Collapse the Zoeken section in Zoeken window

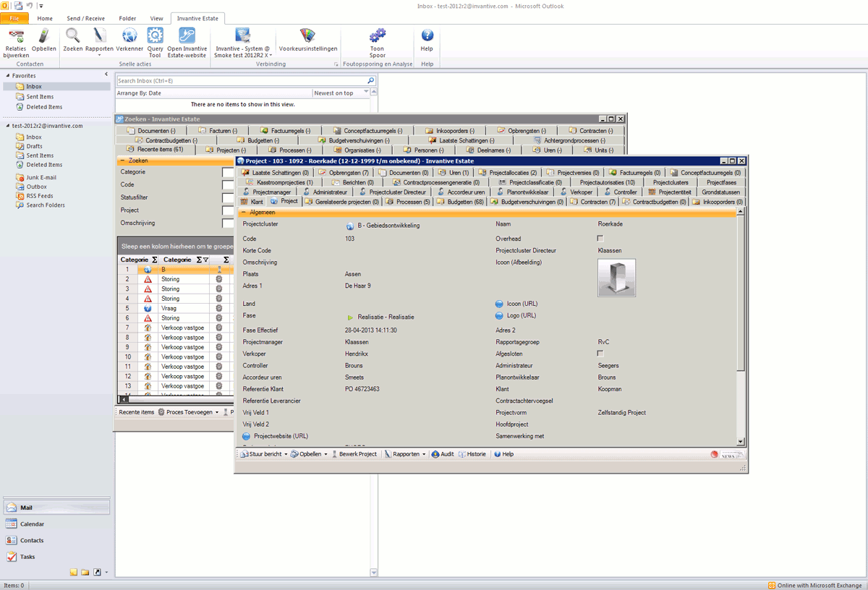[x=122, y=161]
